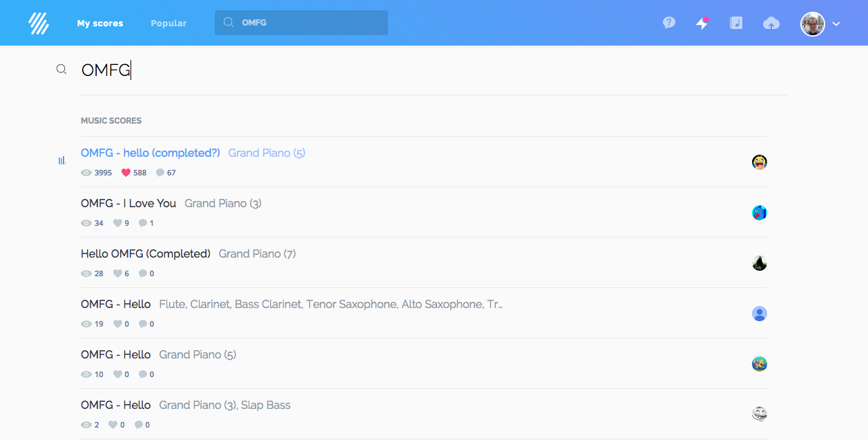Open author avatar for OMFG - Hello Grand Piano (5)

coord(760,364)
